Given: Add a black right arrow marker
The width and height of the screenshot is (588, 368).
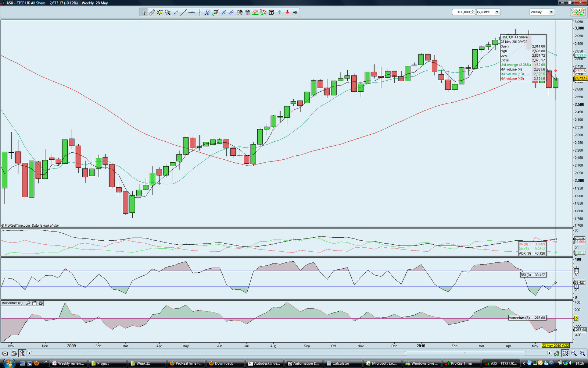Looking at the screenshot, I should tap(295, 12).
